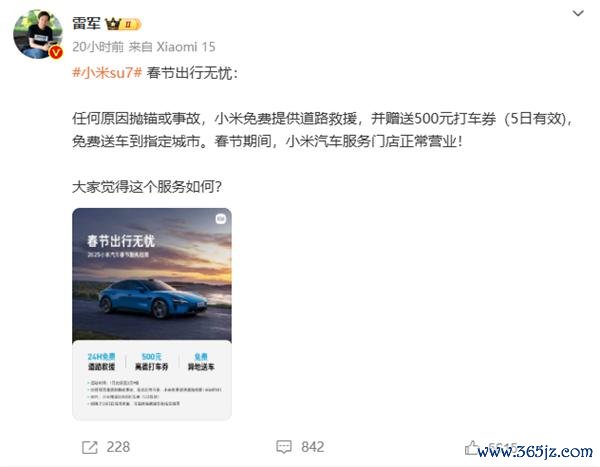
Task: Click the comment count 842
Action: pyautogui.click(x=313, y=447)
